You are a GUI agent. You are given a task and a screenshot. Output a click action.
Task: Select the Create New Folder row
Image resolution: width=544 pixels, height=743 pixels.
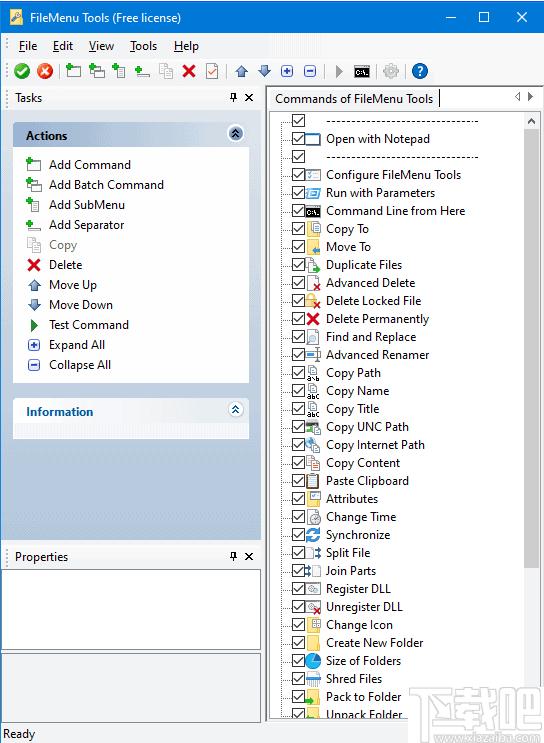[374, 643]
